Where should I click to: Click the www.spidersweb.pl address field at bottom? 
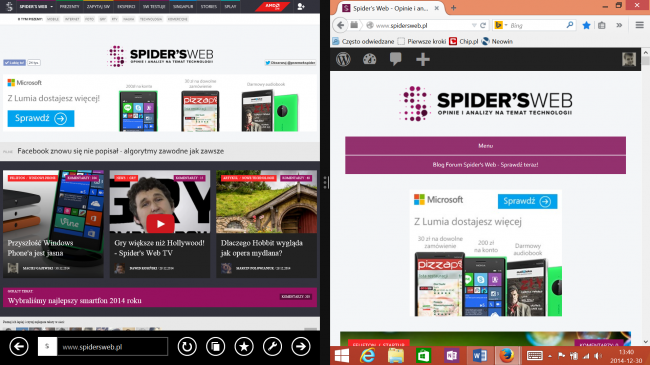coord(112,347)
